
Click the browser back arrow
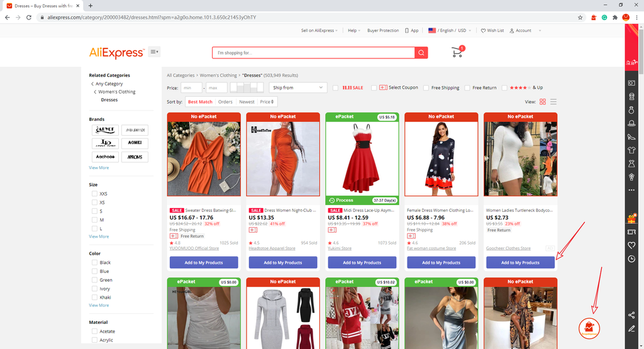7,17
